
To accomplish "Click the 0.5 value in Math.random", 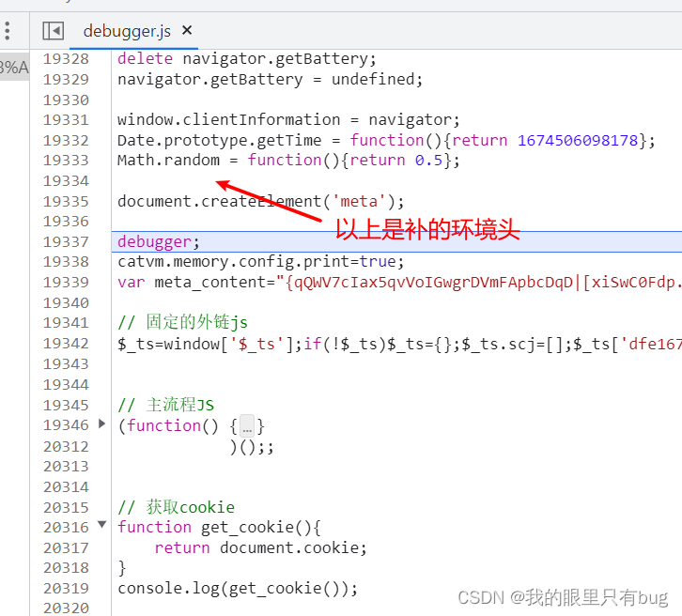I will pos(428,160).
